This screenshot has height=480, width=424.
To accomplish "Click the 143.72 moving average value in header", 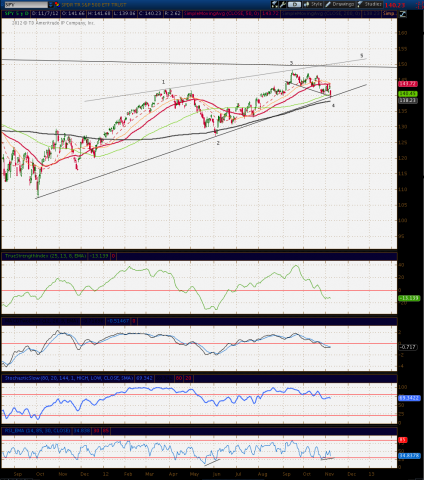I will (x=269, y=14).
